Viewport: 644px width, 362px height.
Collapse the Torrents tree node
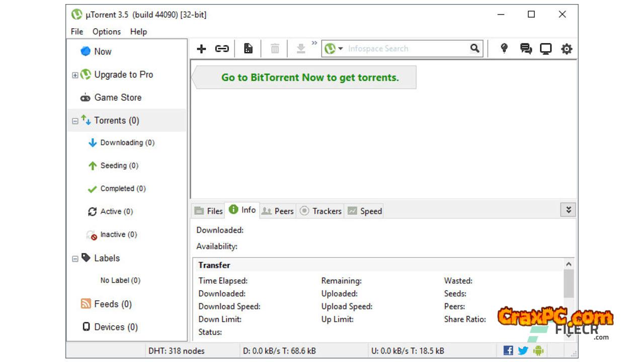75,121
